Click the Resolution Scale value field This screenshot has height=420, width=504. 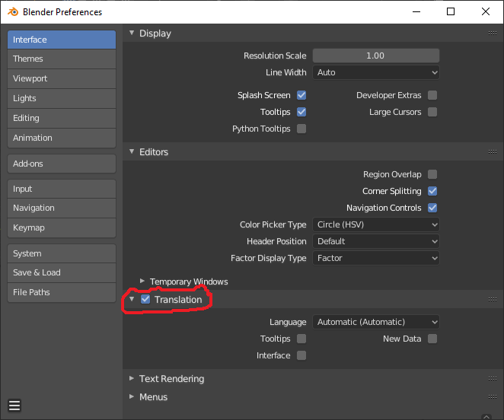[x=376, y=56]
